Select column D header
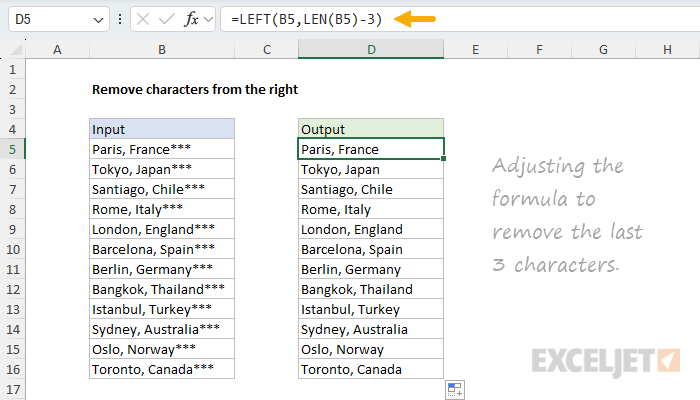Viewport: 700px width, 400px height. pyautogui.click(x=371, y=49)
